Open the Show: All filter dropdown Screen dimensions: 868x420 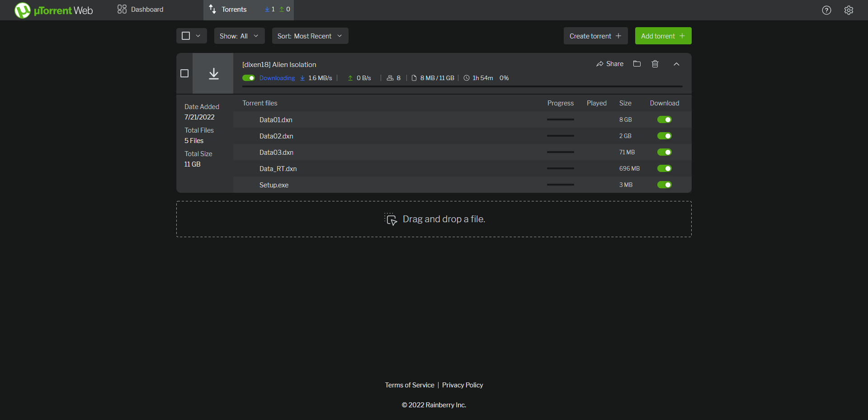(x=239, y=36)
